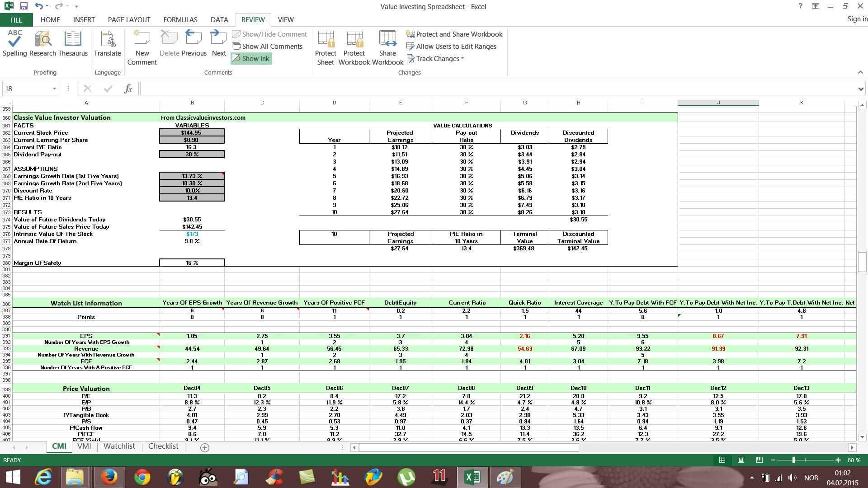Viewport: 868px width, 488px height.
Task: Toggle Show Ink button
Action: 251,58
